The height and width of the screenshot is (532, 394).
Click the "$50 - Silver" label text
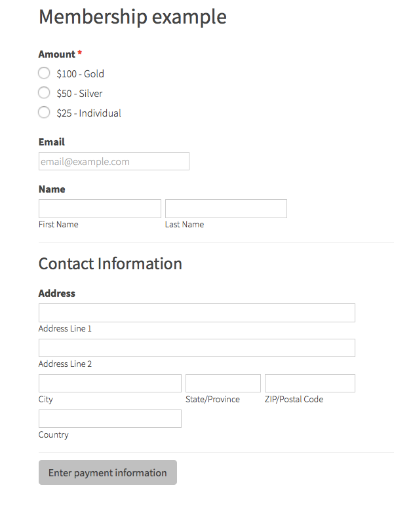(x=79, y=93)
